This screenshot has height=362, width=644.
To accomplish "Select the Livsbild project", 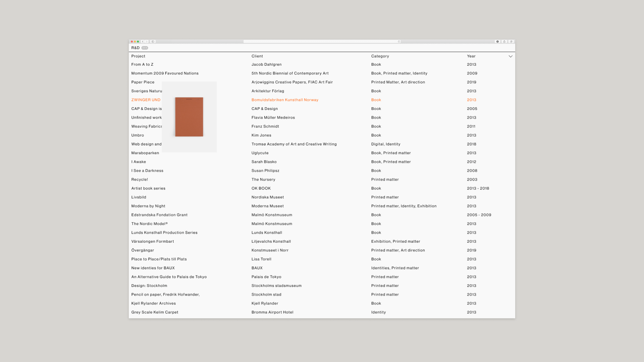I will [x=139, y=197].
